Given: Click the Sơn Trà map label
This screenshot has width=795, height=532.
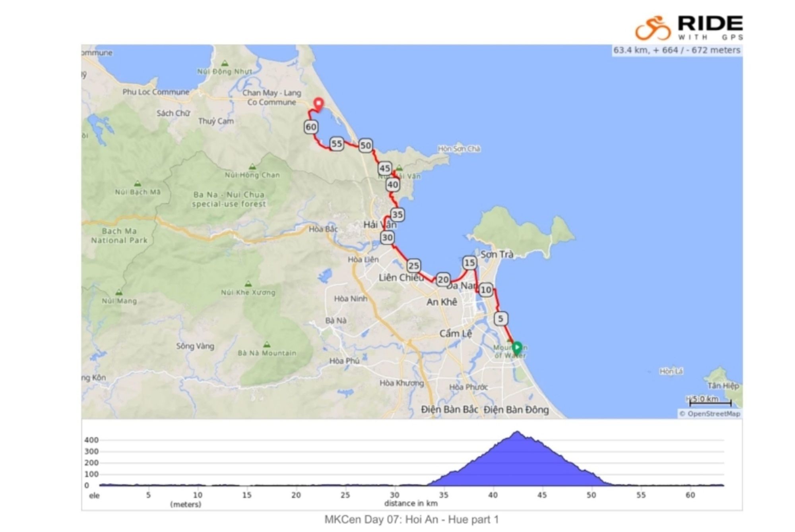Looking at the screenshot, I should (x=497, y=254).
